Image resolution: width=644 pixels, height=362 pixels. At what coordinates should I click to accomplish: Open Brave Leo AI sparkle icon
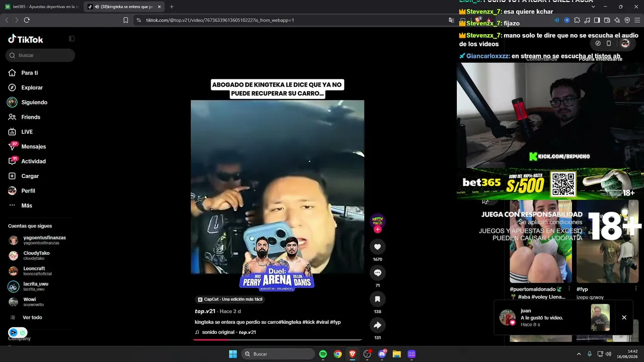pyautogui.click(x=617, y=20)
